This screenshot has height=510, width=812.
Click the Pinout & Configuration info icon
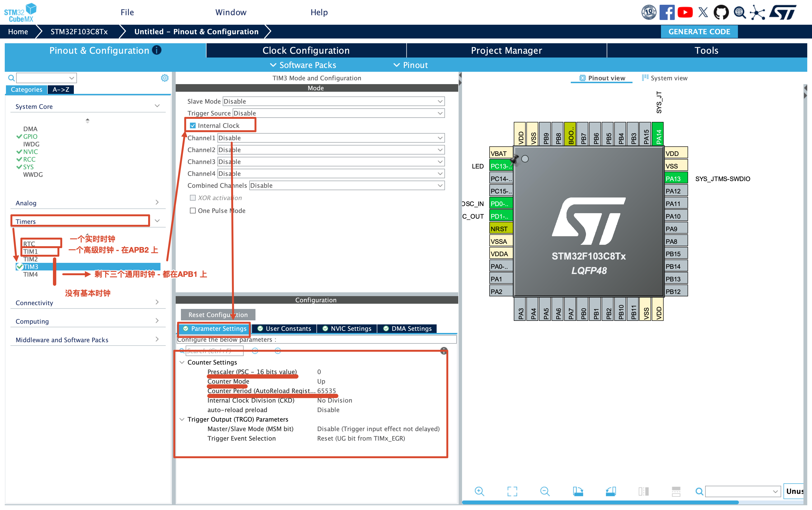(x=157, y=50)
